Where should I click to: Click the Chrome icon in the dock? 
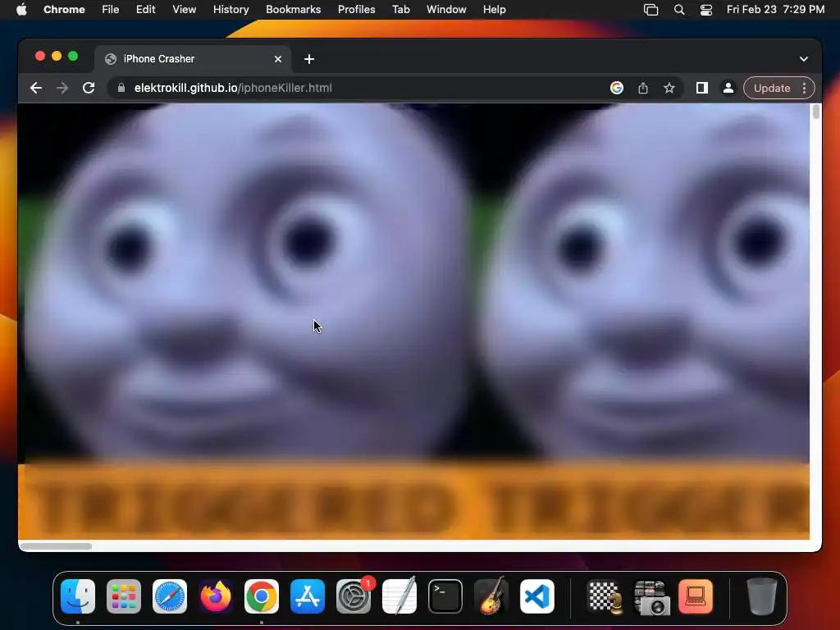262,596
